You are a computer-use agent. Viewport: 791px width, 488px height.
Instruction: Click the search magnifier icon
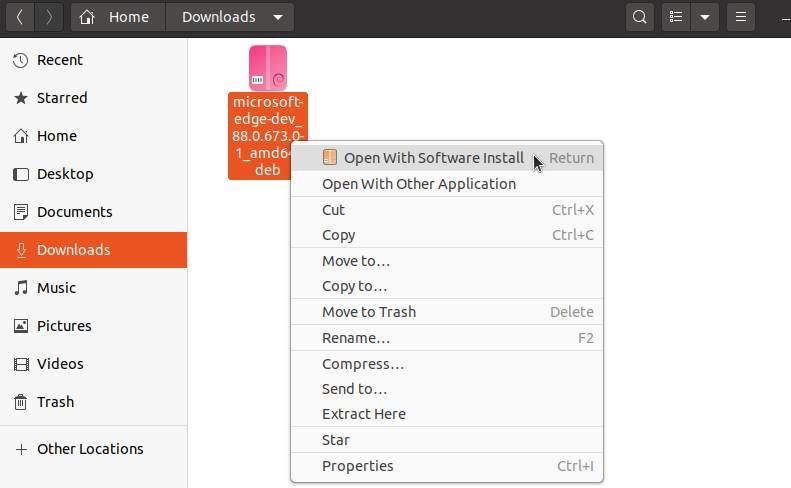coord(640,17)
